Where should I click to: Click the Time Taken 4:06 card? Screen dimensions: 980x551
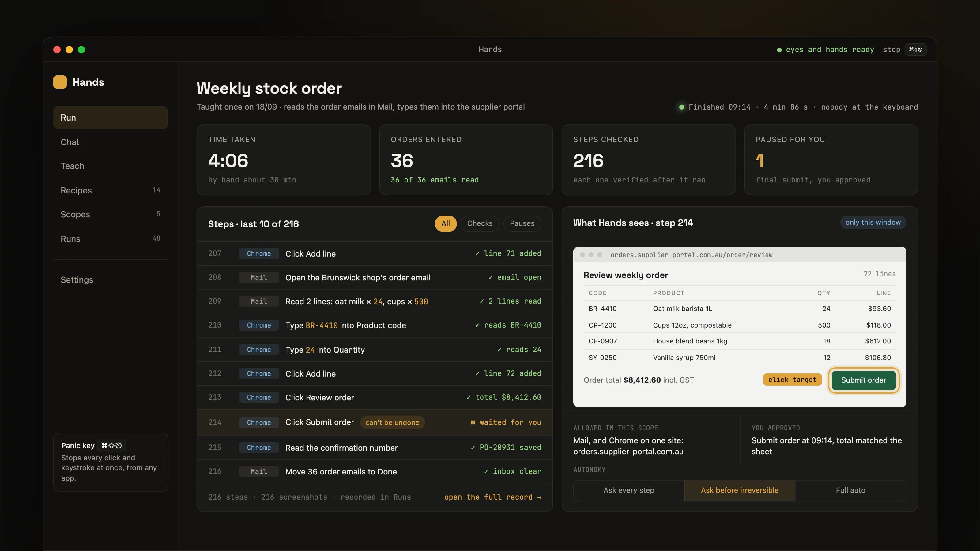(283, 160)
